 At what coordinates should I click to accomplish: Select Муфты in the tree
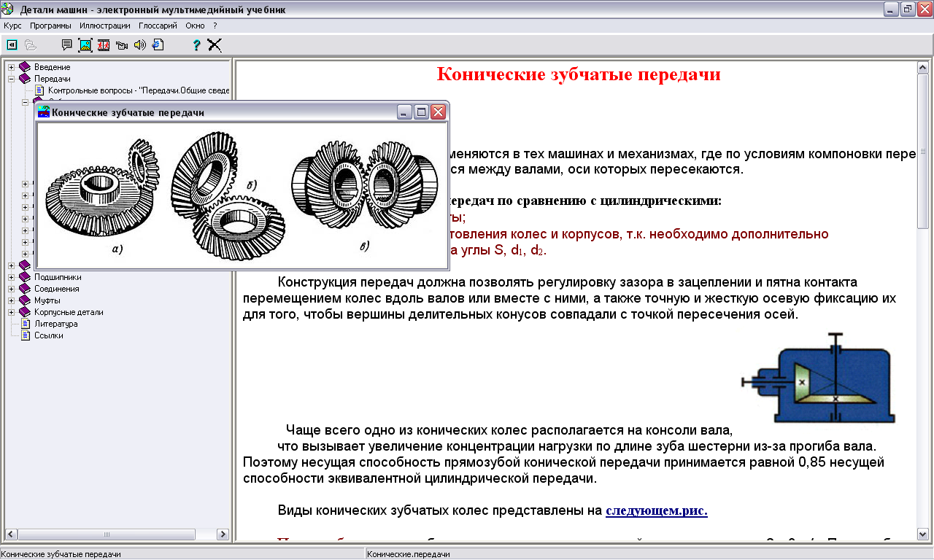pos(47,300)
